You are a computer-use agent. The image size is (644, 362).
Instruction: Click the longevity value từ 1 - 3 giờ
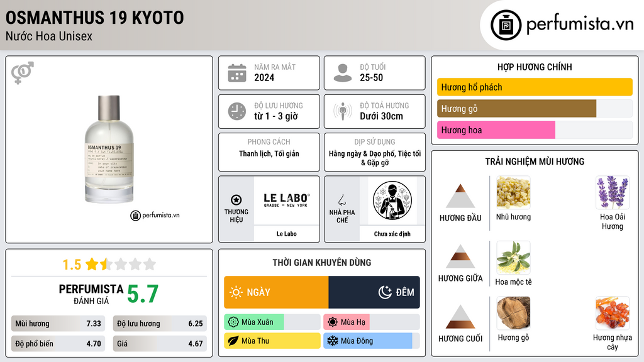(x=275, y=116)
